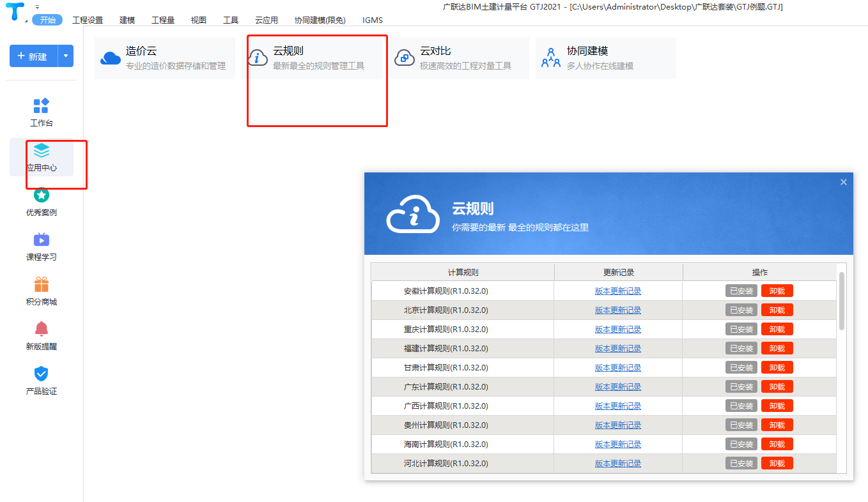Open the 新版提醒 bell icon

[42, 330]
